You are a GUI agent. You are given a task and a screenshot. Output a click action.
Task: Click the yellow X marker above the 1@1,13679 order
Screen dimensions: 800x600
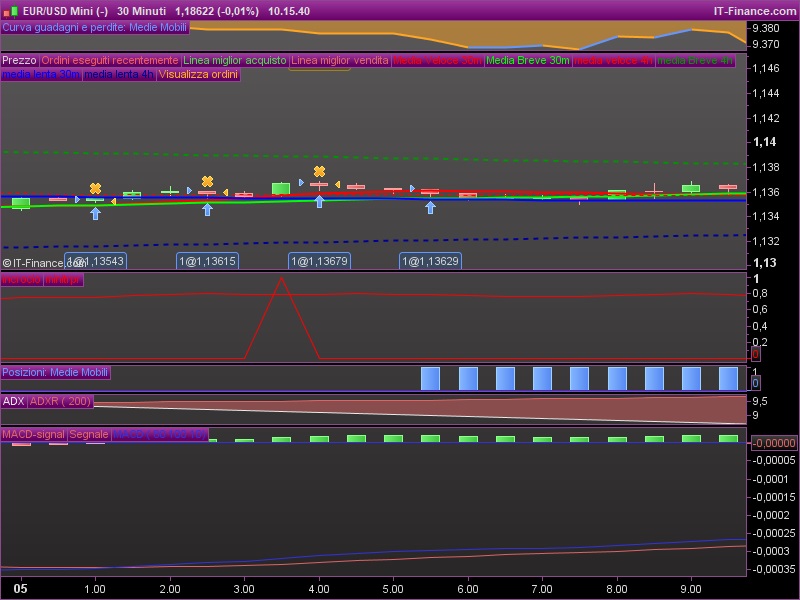click(319, 171)
